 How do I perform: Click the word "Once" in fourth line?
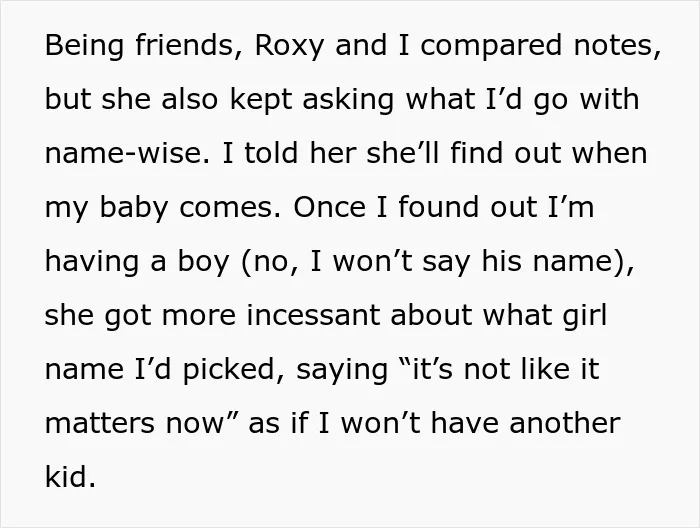329,207
